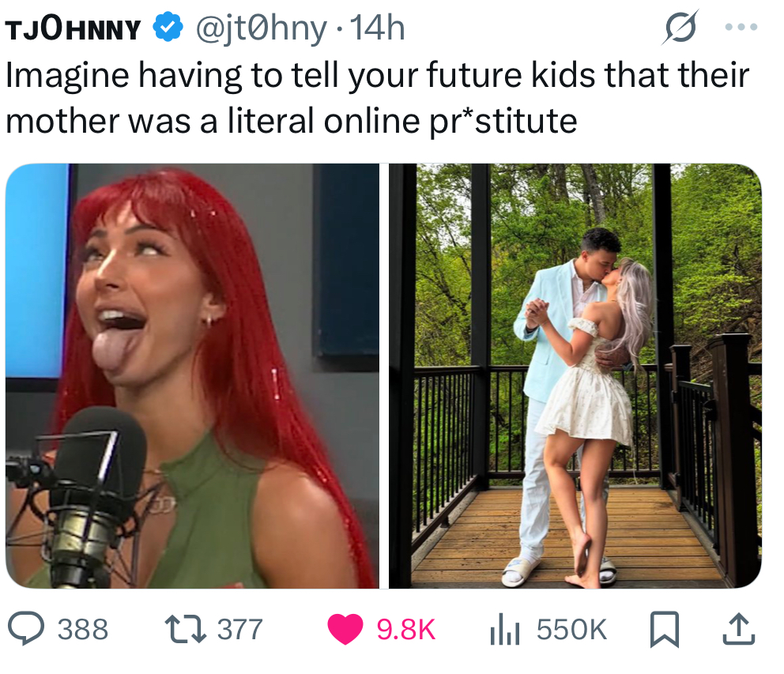Screen dimensions: 784x674
Task: Click the Grok slash circle icon
Action: pos(680,27)
